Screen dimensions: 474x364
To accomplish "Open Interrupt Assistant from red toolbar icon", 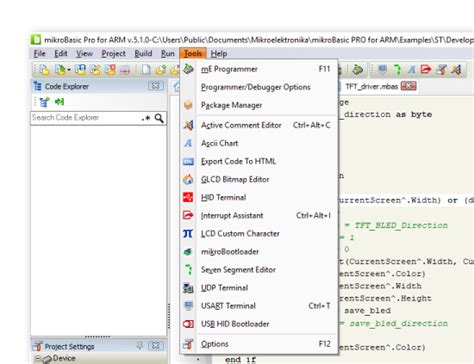I will pyautogui.click(x=426, y=69).
